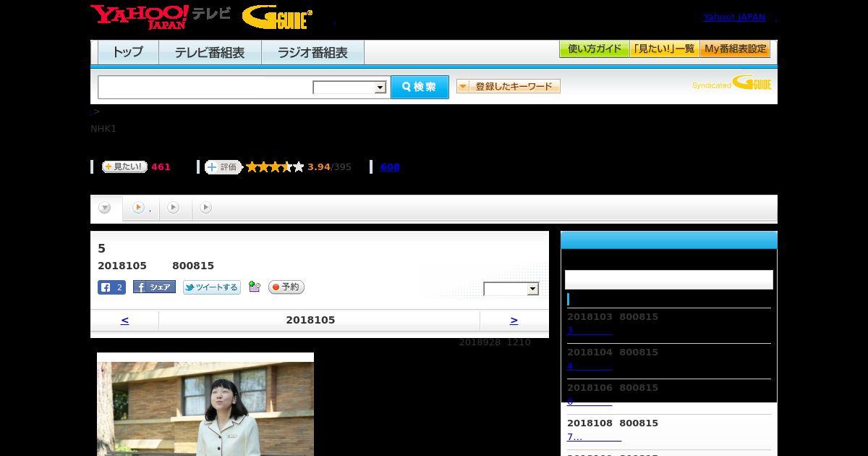Screen dimensions: 868x456
Task: Click the program photo thumbnail
Action: pos(205,404)
